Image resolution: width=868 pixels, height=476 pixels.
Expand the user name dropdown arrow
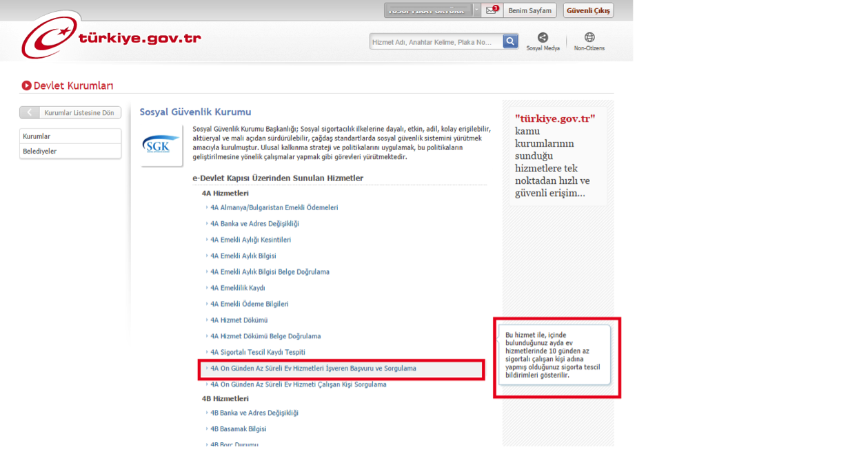point(476,10)
